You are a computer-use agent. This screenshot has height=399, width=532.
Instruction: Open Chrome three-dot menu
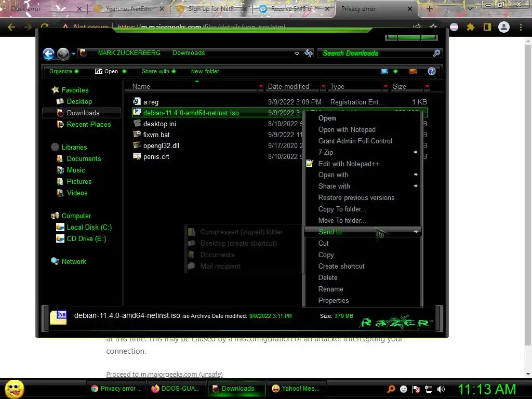pyautogui.click(x=521, y=27)
